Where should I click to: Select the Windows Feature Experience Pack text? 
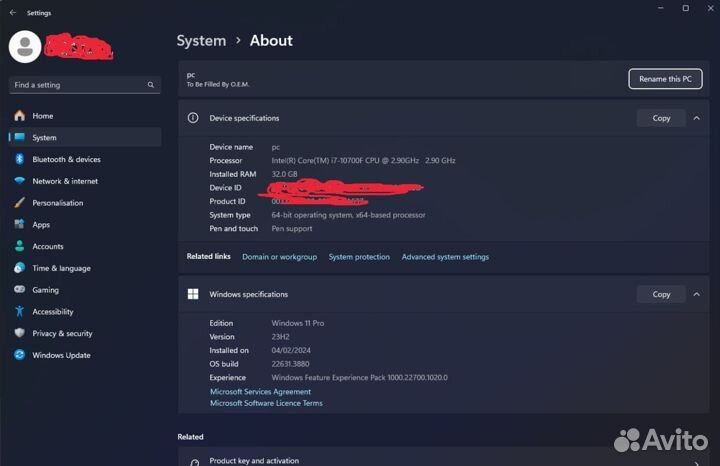tap(360, 377)
